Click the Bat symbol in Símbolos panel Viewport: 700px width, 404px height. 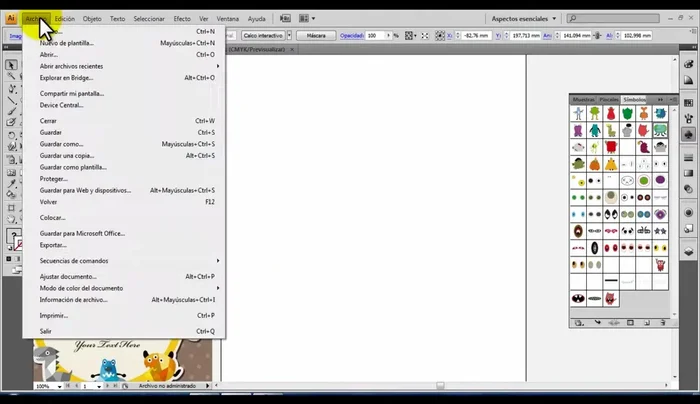tap(578, 298)
